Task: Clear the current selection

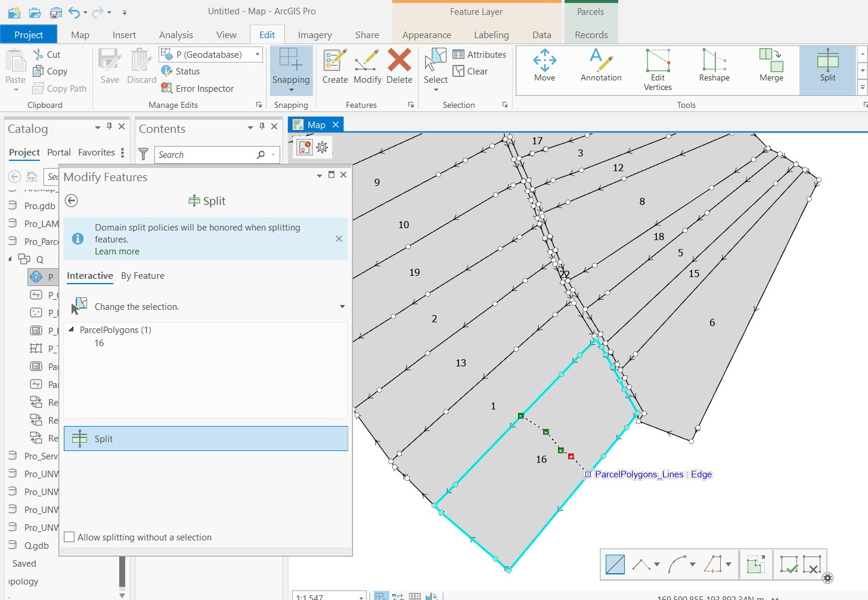Action: tap(470, 71)
